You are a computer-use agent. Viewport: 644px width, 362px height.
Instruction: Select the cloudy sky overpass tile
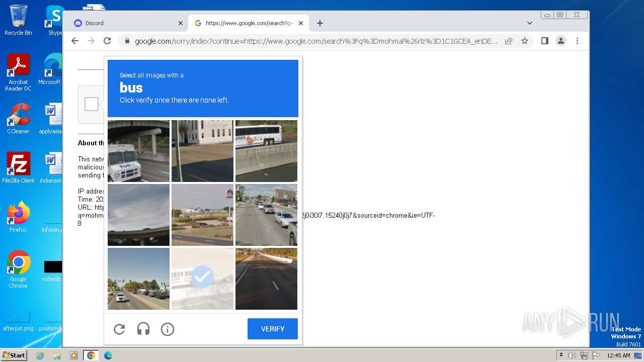click(138, 215)
